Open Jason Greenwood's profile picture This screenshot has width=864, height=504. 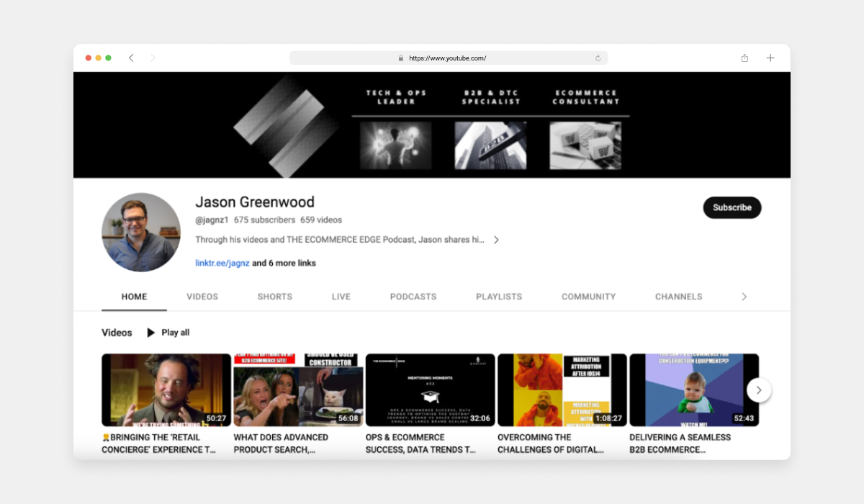(x=141, y=232)
